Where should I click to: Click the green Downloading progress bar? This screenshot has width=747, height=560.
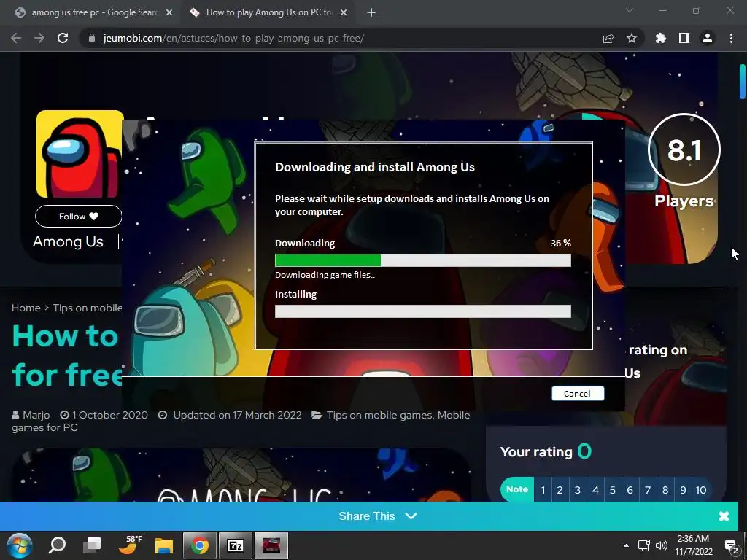tap(328, 260)
